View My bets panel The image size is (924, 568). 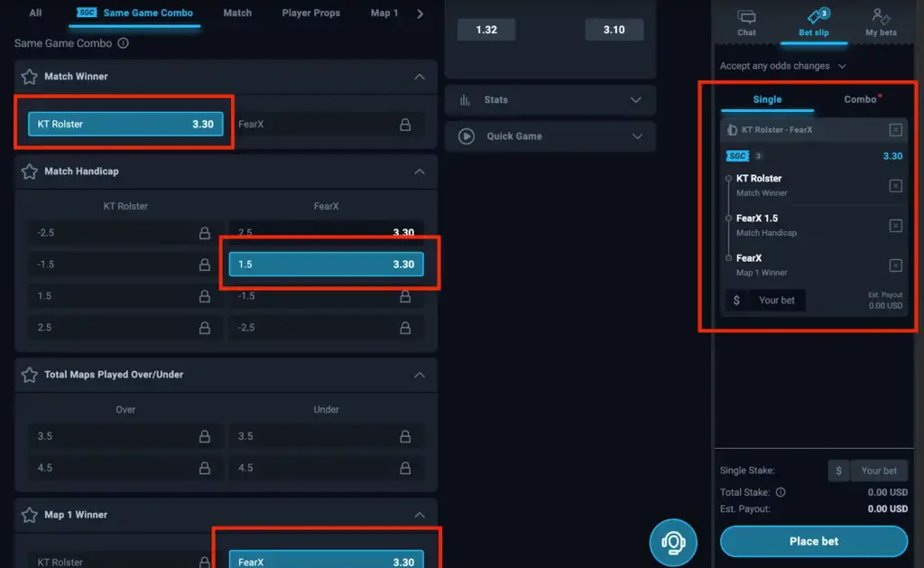point(881,23)
